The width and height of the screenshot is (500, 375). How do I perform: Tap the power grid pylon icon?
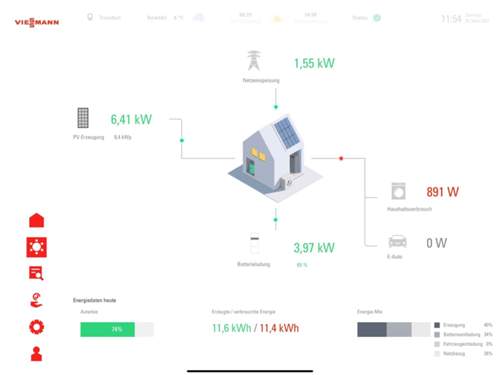pos(254,60)
